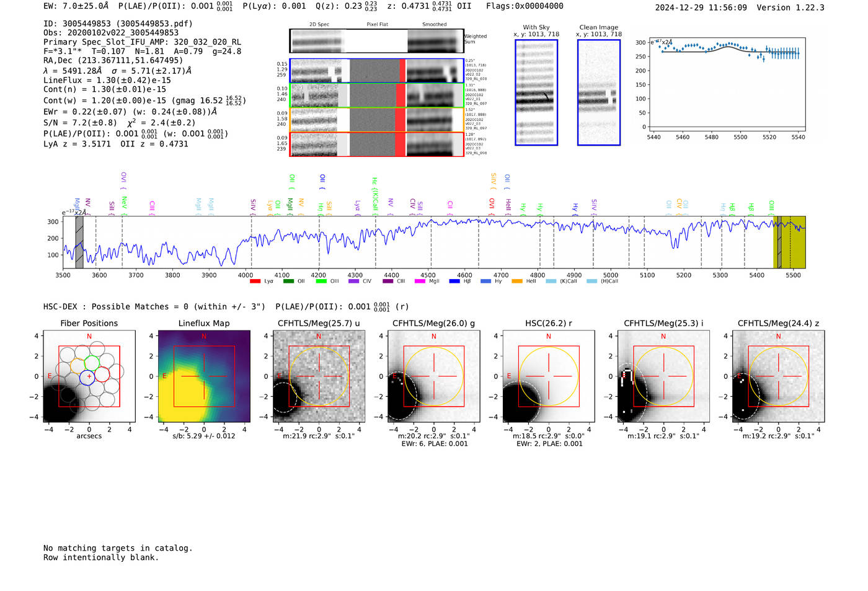
Task: Click the s/b: 5.29 +/- 0.012 caption
Action: coord(204,436)
